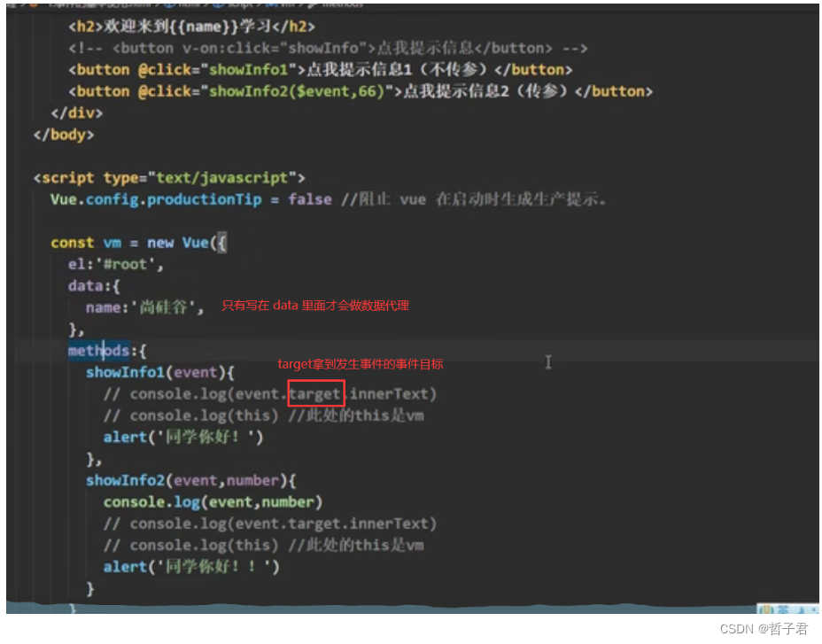Click innerText in showInfo1's commented console.log

pyautogui.click(x=389, y=394)
